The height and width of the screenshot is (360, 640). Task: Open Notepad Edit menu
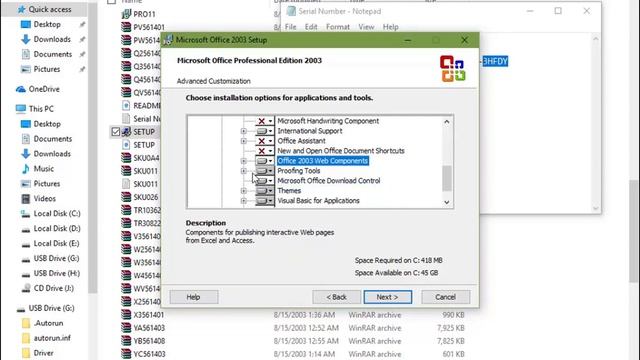(311, 27)
